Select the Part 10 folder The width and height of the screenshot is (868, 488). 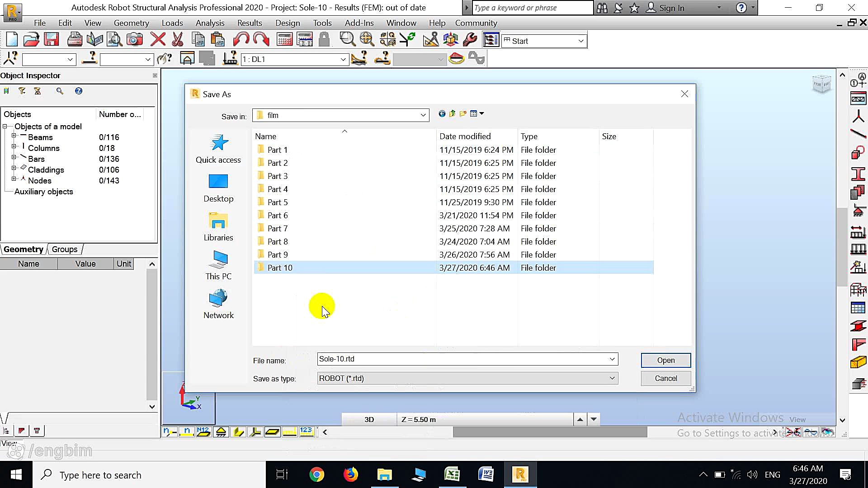453,267
